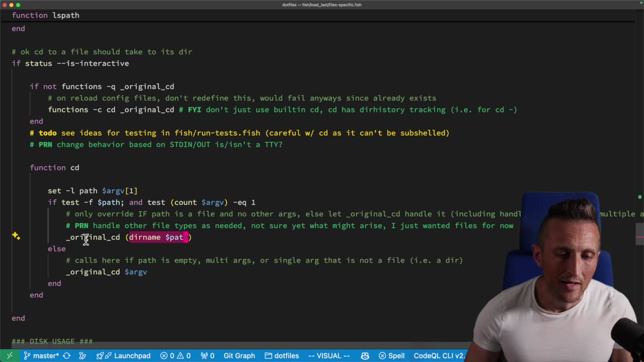Open the remote window indicator in status bar
Image resolution: width=644 pixels, height=362 pixels.
pyautogui.click(x=10, y=355)
